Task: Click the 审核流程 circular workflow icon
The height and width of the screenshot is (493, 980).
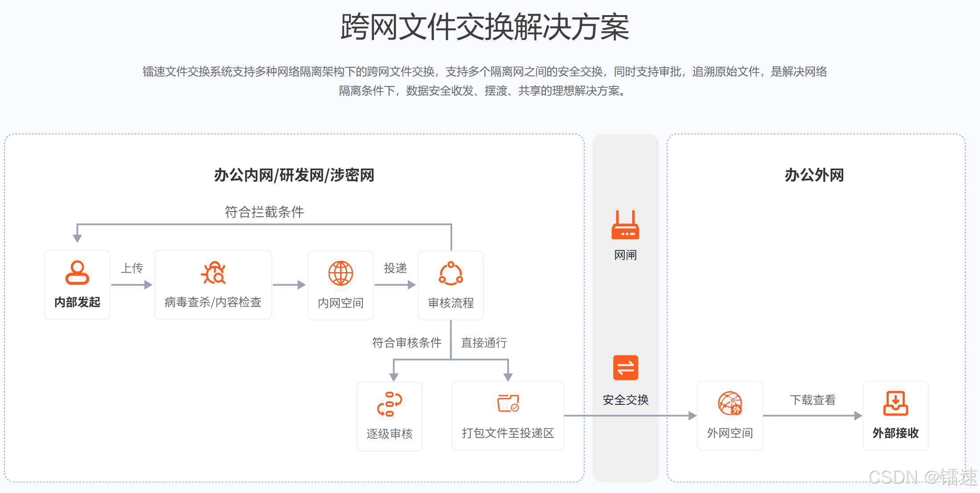Action: coord(451,273)
